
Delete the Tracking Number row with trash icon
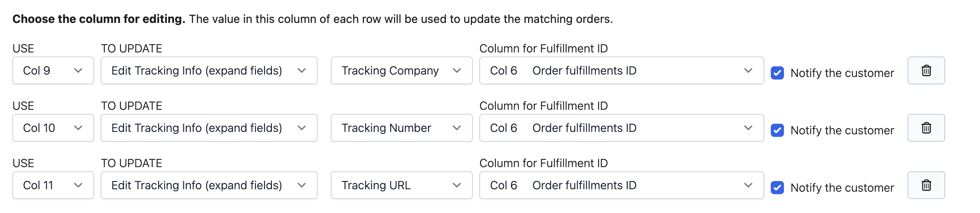(926, 128)
